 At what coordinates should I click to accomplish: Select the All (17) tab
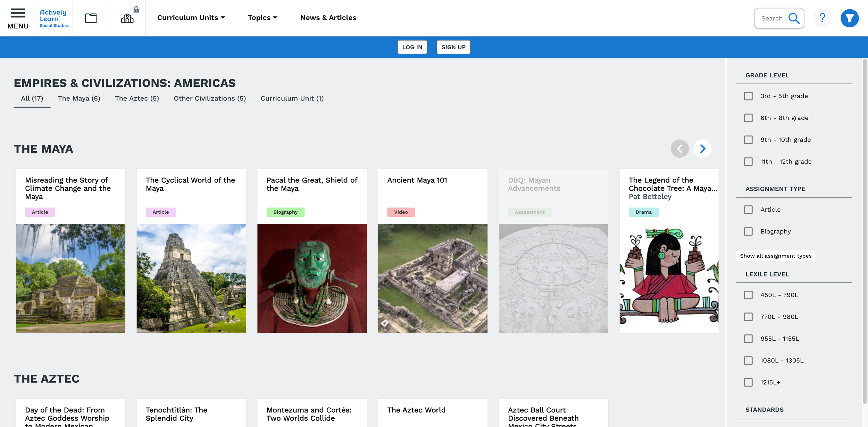tap(32, 99)
